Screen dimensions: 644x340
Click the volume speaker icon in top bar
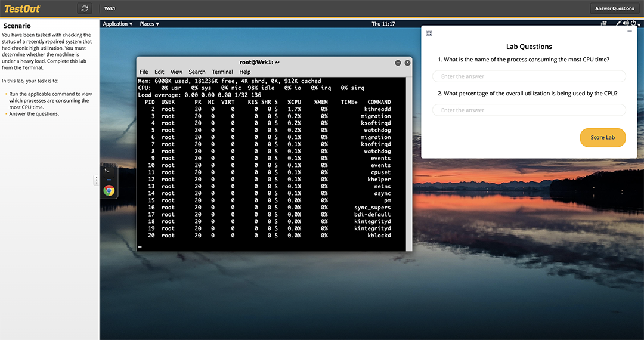click(x=626, y=24)
